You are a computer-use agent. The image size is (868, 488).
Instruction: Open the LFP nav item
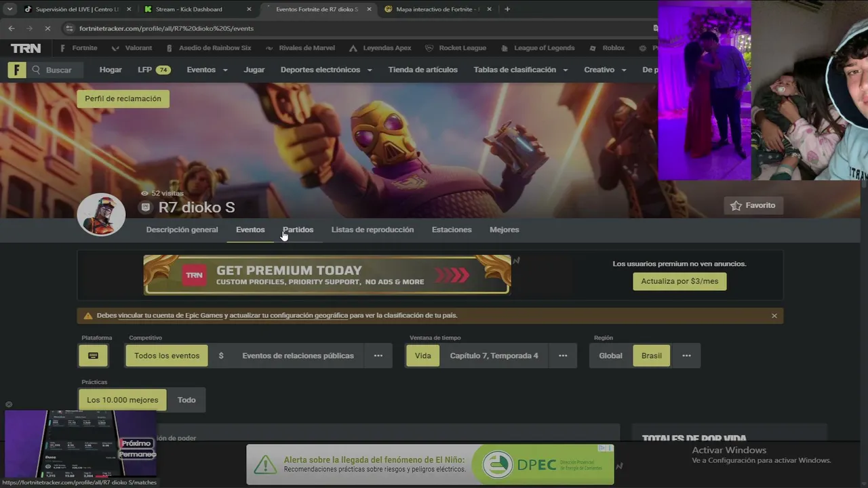(x=154, y=70)
